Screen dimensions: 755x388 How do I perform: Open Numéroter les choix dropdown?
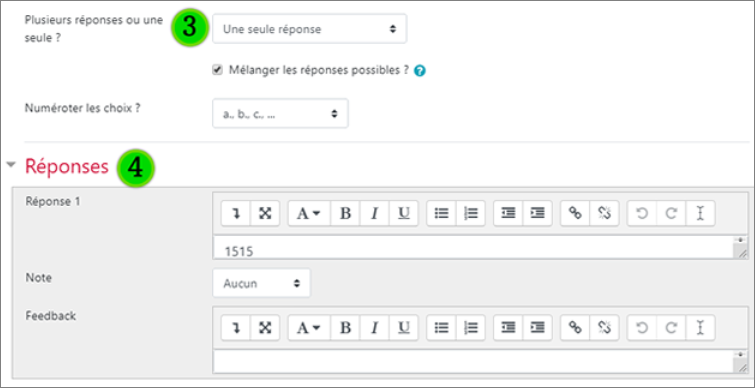[x=280, y=114]
